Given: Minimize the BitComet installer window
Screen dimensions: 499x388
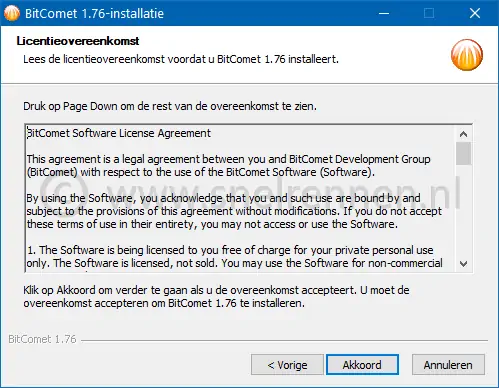Looking at the screenshot, I should point(384,13).
